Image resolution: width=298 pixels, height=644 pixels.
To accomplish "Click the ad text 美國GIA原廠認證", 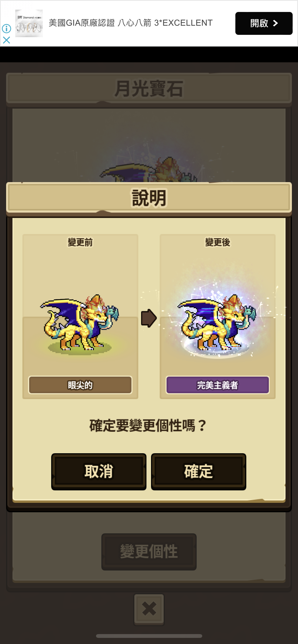I will [x=82, y=23].
